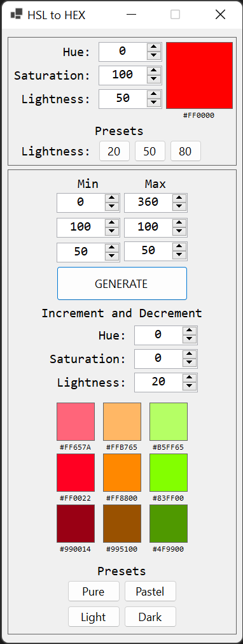Decrease the Hue increment spinner
This screenshot has width=243, height=644.
pyautogui.click(x=190, y=340)
